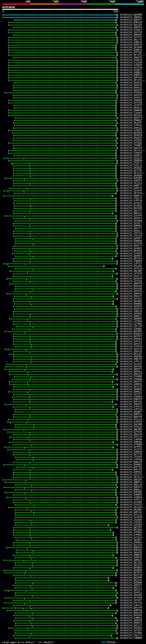146x644 pixels.
Task: Select the UniRef100_B9GYH1 label
Action: coord(131,286)
